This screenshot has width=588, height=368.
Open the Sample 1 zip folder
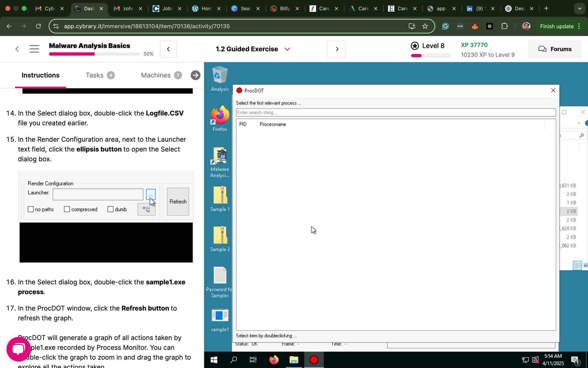coord(220,198)
